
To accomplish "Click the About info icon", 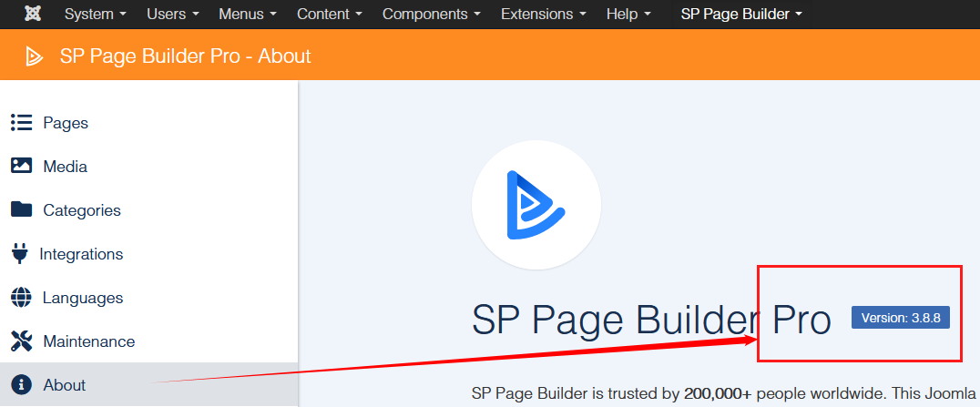I will pyautogui.click(x=21, y=384).
